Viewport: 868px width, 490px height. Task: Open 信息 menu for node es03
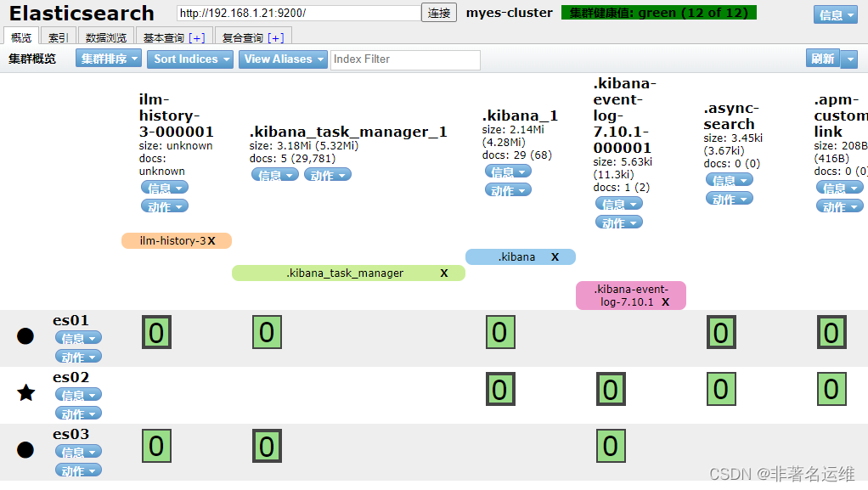point(78,452)
